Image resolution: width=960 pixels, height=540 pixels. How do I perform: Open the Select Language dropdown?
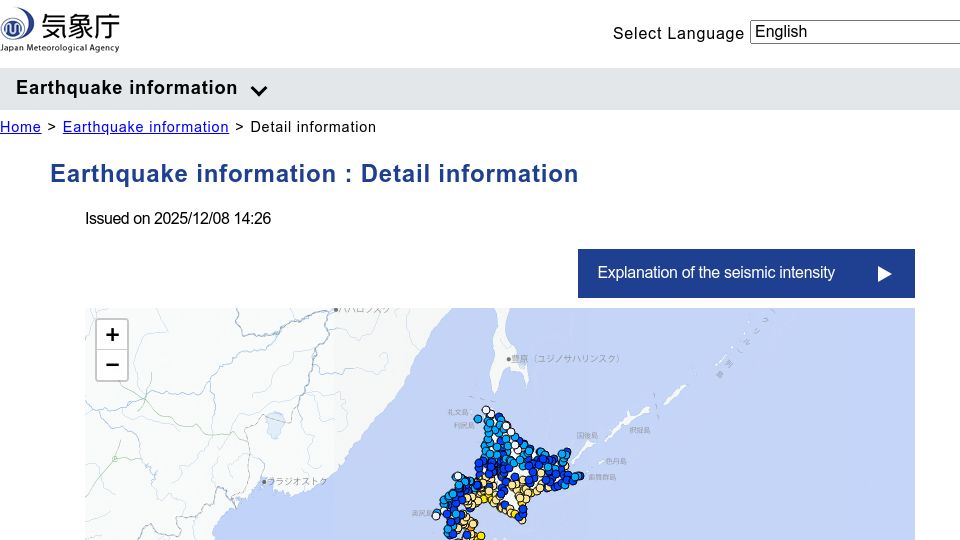pyautogui.click(x=855, y=32)
